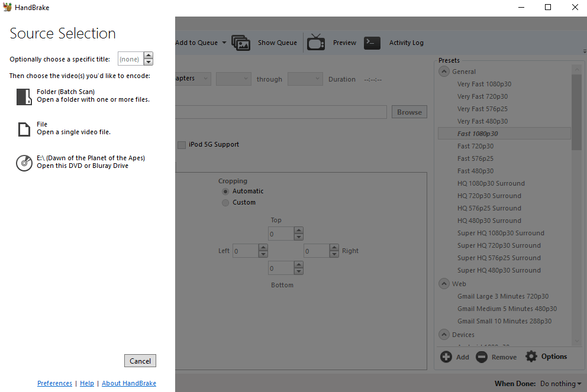Select the Fast 576p25 preset

pos(475,158)
